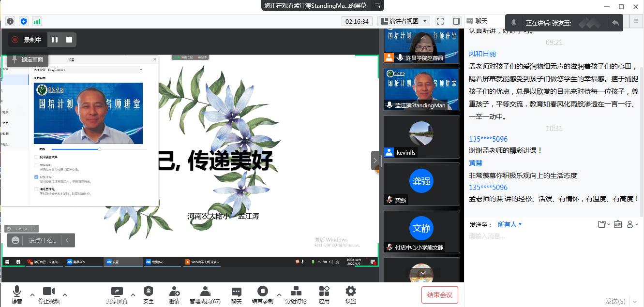Click the 结束会议 end meeting button
The width and height of the screenshot is (644, 307).
coord(439,295)
